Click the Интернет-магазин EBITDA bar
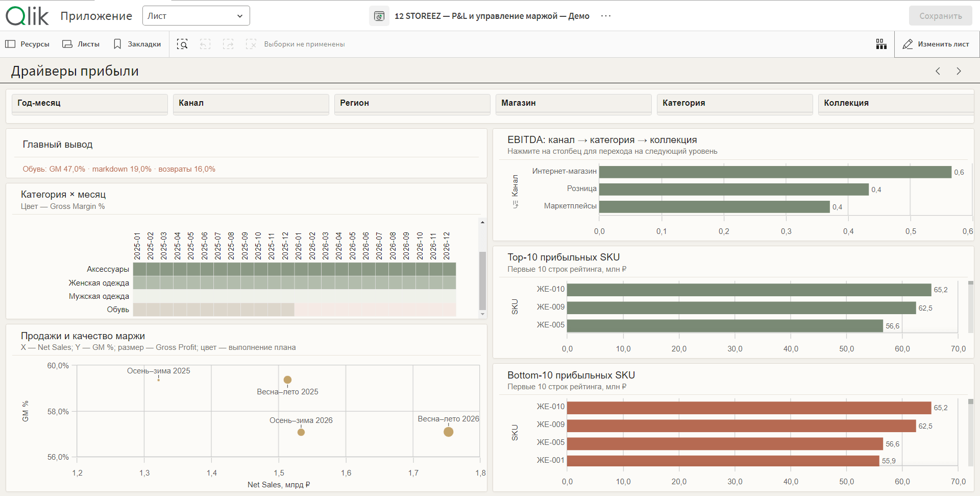980x496 pixels. tap(775, 172)
